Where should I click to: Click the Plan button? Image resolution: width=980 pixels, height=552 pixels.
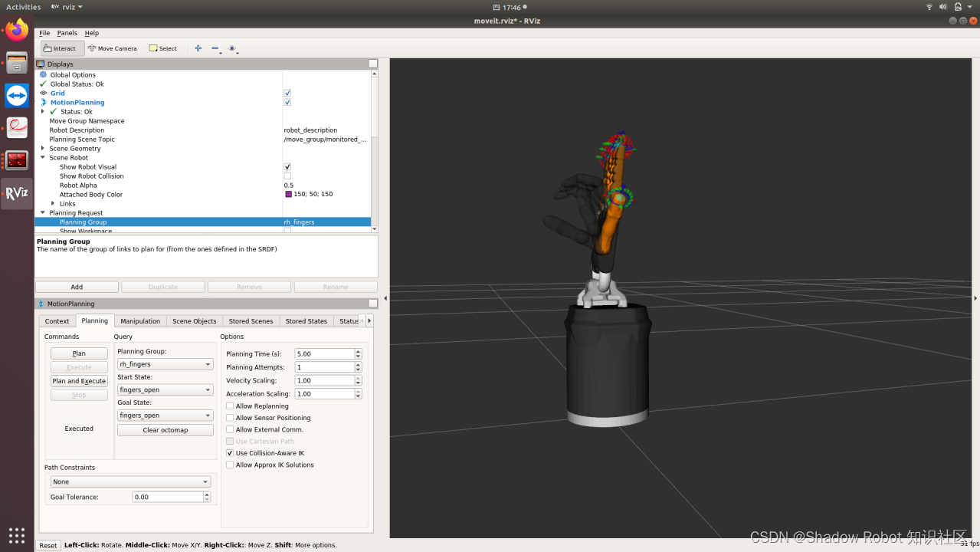click(x=79, y=353)
